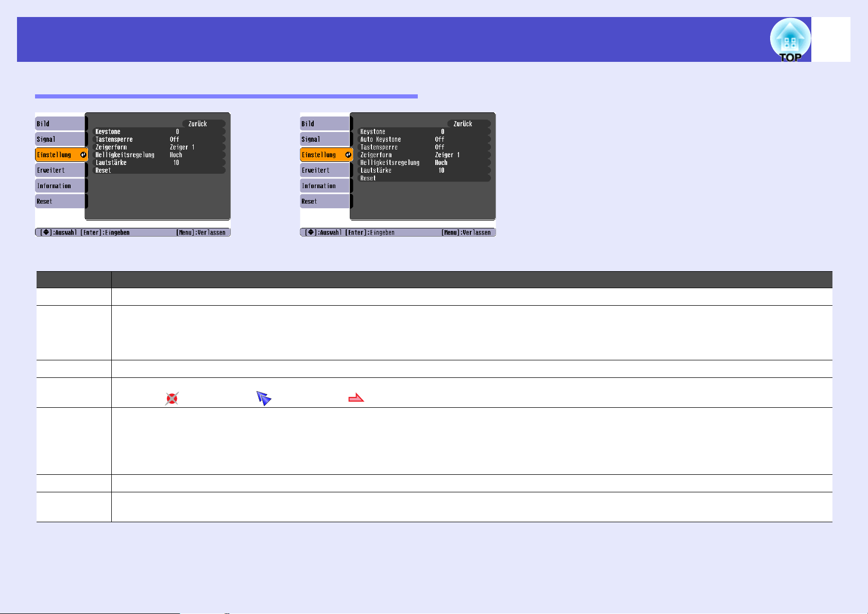Image resolution: width=868 pixels, height=614 pixels.
Task: Click [Menu]:Verlassen hint under left menu
Action: click(201, 233)
